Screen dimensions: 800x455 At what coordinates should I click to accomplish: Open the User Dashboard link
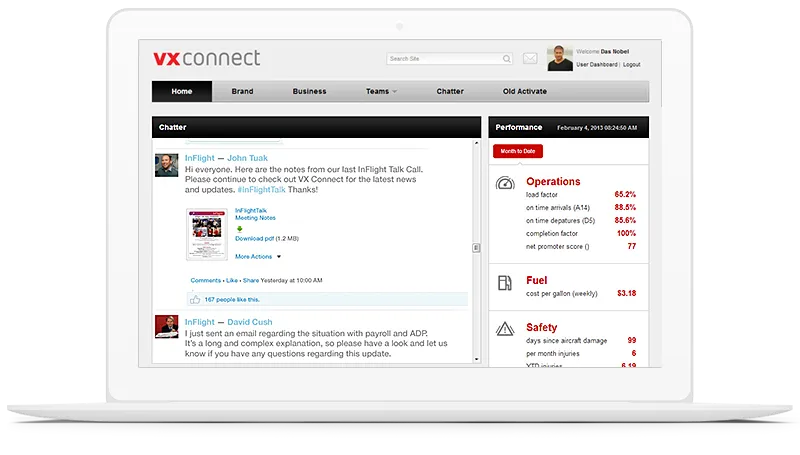pyautogui.click(x=596, y=65)
